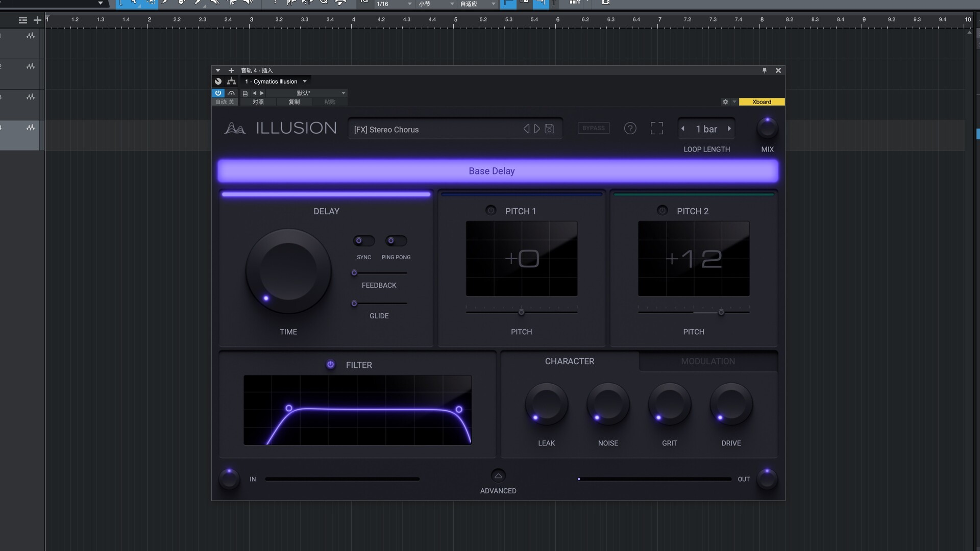Image resolution: width=980 pixels, height=551 pixels.
Task: Click the PITCH 2 slider handle
Action: (721, 312)
